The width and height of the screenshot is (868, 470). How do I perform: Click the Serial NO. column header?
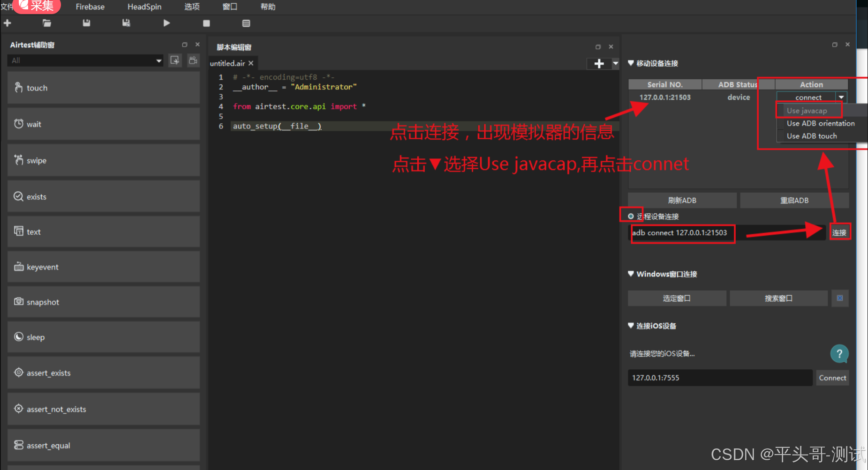click(x=665, y=84)
